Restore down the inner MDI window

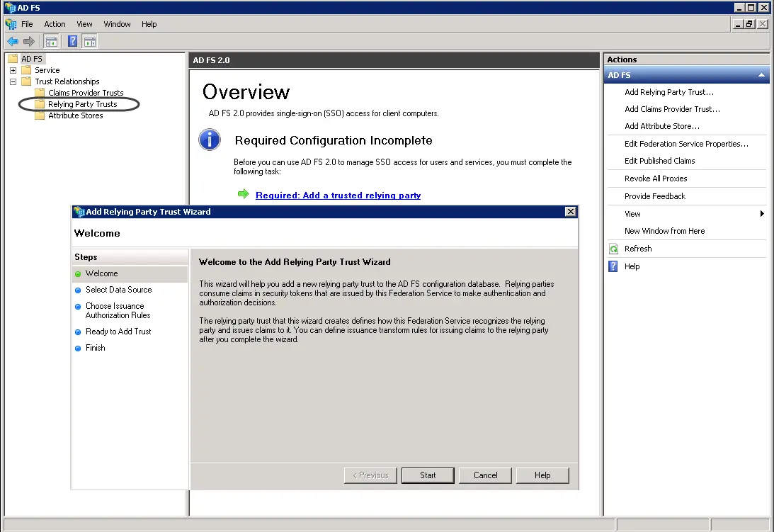point(750,23)
